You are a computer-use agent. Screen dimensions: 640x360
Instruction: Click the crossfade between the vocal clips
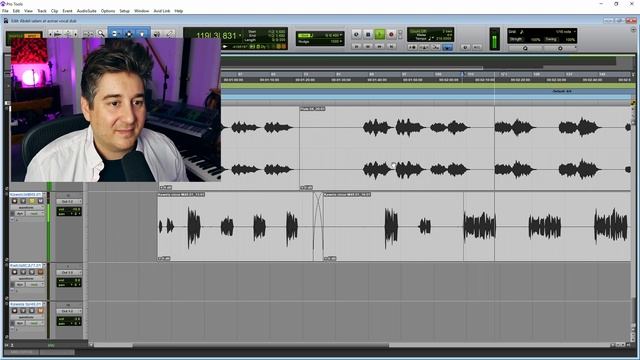click(x=318, y=226)
